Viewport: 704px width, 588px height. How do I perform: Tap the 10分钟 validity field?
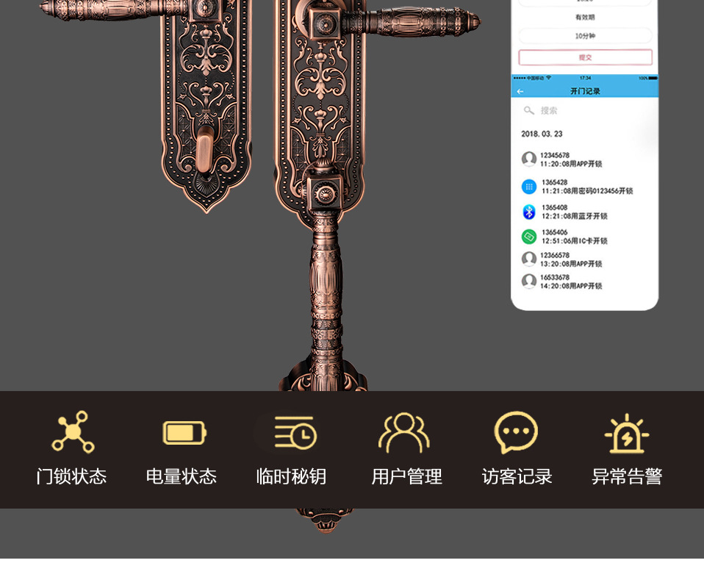(585, 36)
